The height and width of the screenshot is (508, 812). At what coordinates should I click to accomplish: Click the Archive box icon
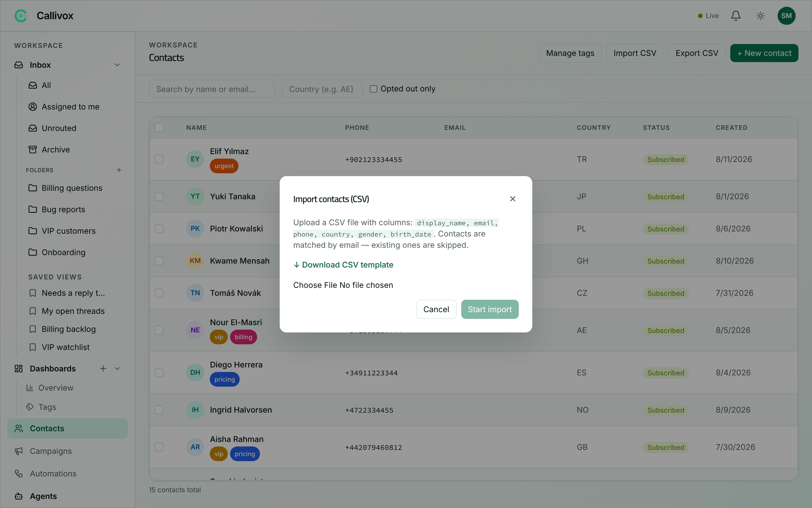(x=32, y=150)
